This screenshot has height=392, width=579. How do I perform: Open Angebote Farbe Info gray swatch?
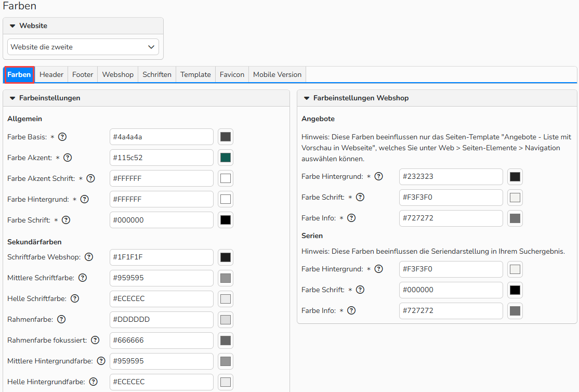tap(515, 218)
